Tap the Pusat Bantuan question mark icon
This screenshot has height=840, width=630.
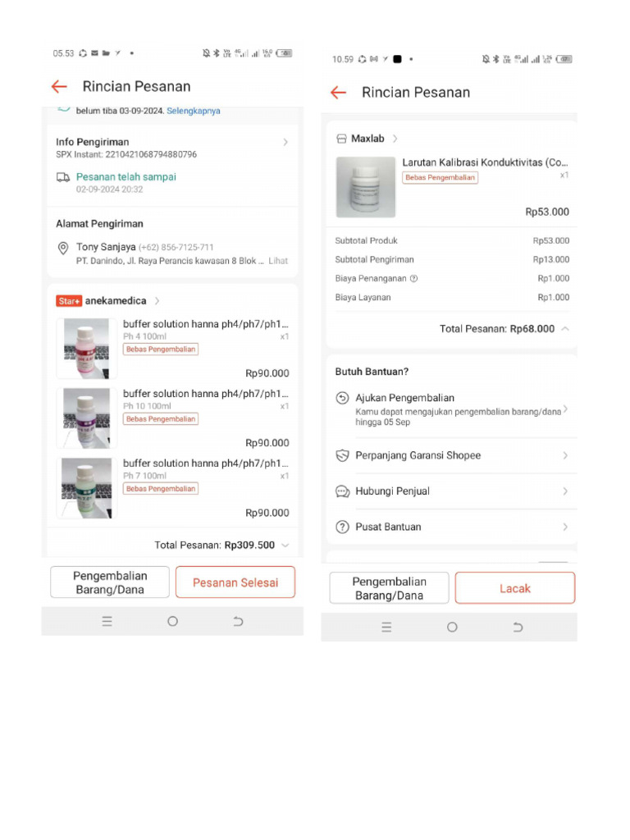pos(343,527)
